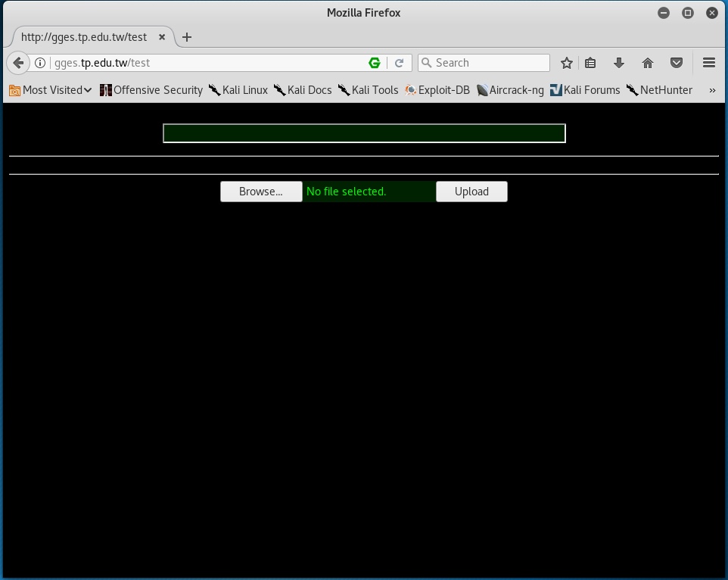Screen dimensions: 728x580
Task: Go to the Firefox home page icon
Action: 648,63
